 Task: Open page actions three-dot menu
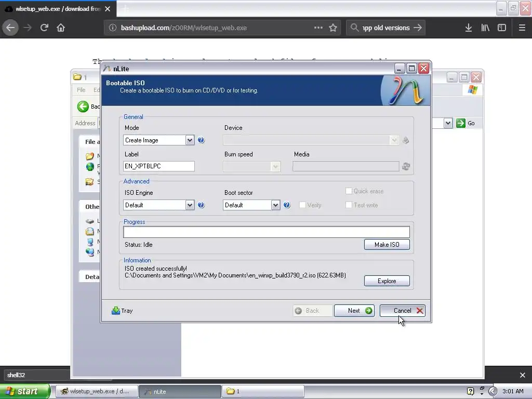(318, 28)
